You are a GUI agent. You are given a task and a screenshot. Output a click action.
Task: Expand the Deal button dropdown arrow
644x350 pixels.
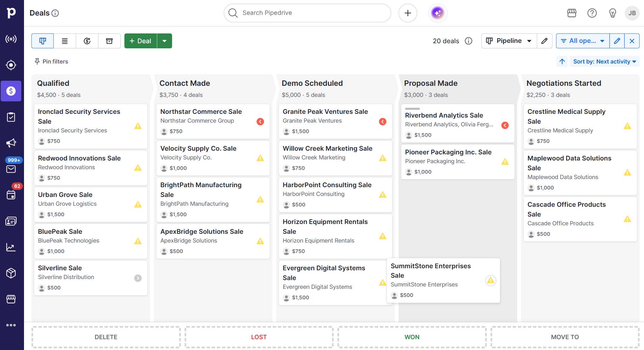pos(164,41)
